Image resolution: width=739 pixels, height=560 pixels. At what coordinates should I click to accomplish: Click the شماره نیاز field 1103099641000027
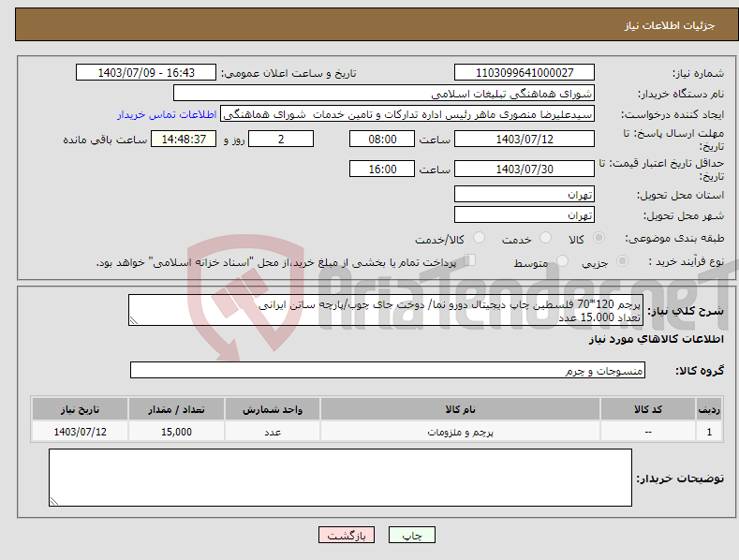[x=525, y=73]
